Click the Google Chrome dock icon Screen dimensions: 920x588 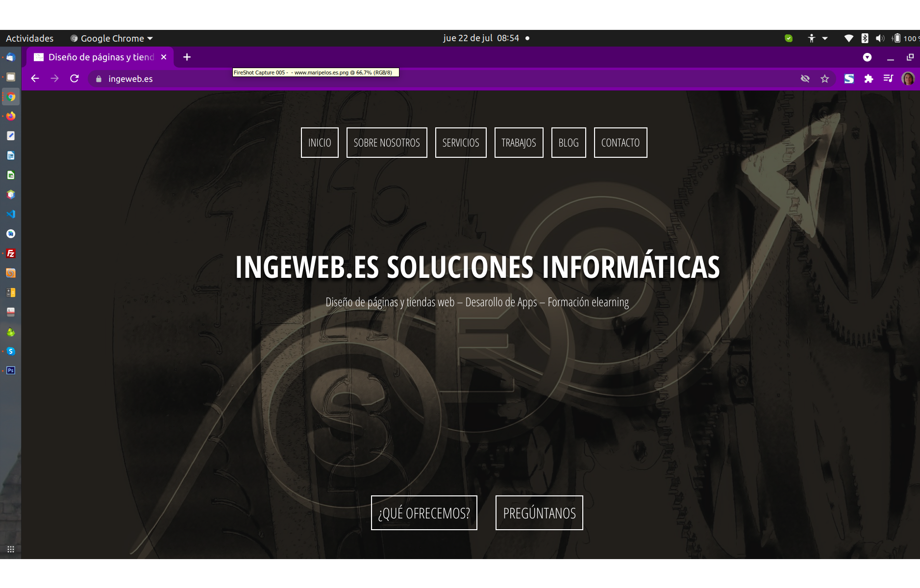coord(11,97)
